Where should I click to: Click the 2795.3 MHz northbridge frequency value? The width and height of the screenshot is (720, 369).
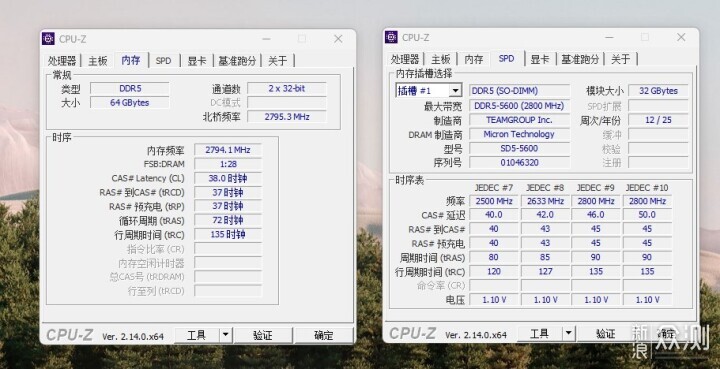[287, 117]
